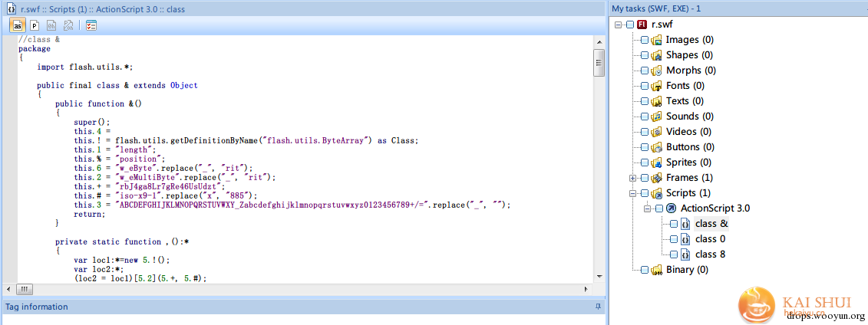Check the Shapes (0) checkbox

tap(645, 55)
